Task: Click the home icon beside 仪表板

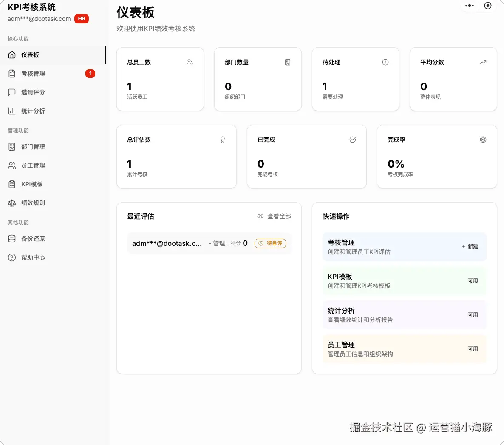Action: tap(12, 55)
